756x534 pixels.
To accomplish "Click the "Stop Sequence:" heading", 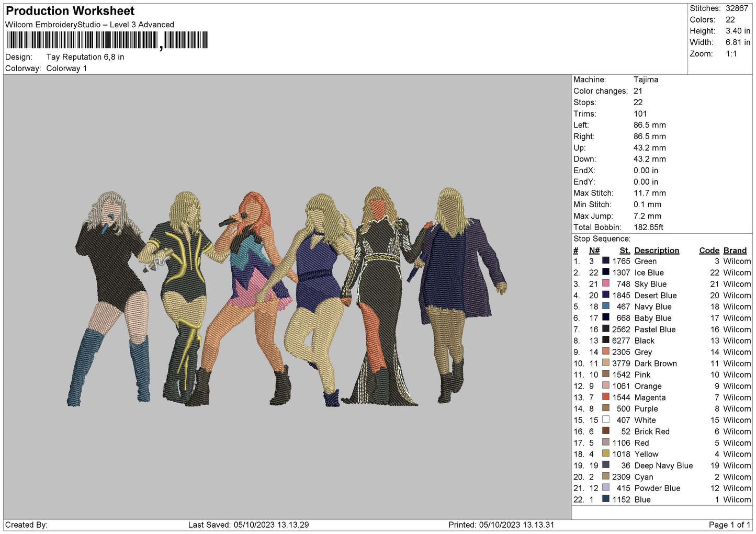I will click(602, 239).
